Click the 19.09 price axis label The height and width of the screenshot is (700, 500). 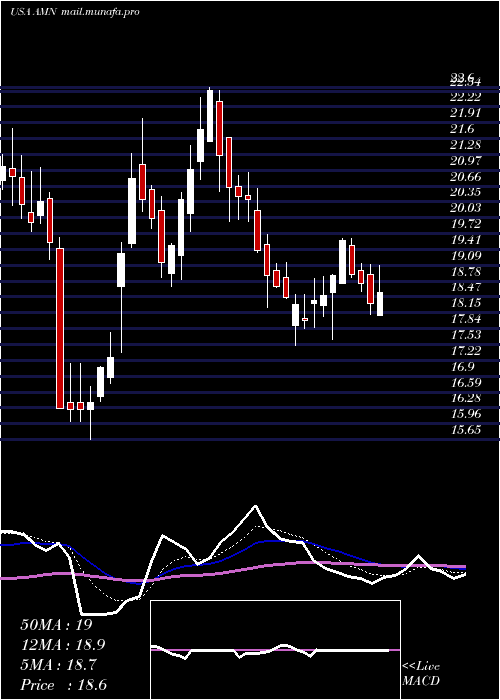coord(465,256)
